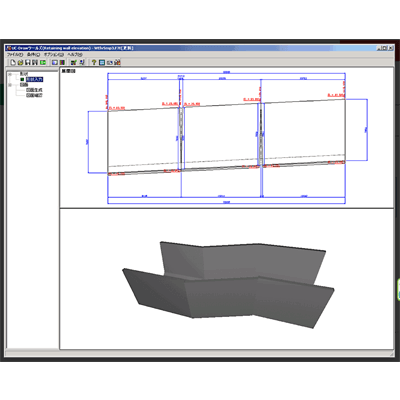Click the toolbar icon with green checkmark
This screenshot has width=400, height=400.
click(x=74, y=62)
